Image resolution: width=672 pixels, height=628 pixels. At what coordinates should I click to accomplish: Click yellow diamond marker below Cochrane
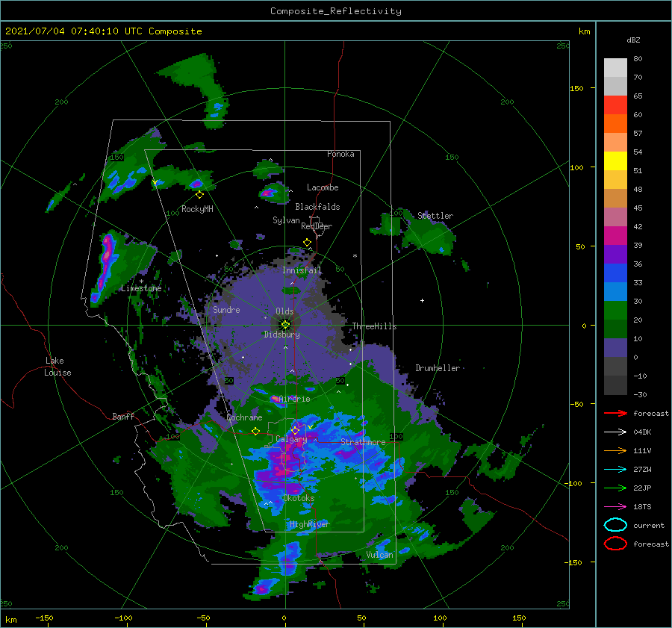pyautogui.click(x=255, y=432)
